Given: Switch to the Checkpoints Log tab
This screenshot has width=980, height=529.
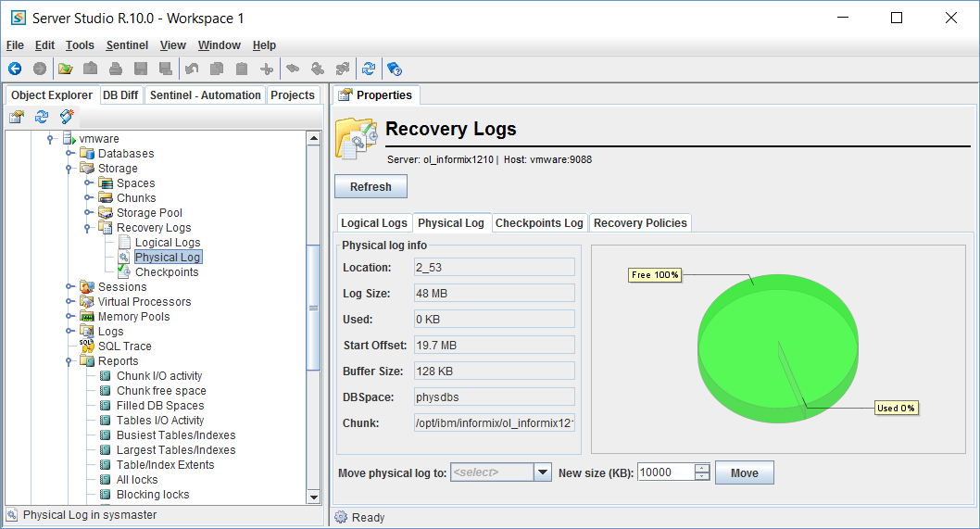Looking at the screenshot, I should 539,223.
